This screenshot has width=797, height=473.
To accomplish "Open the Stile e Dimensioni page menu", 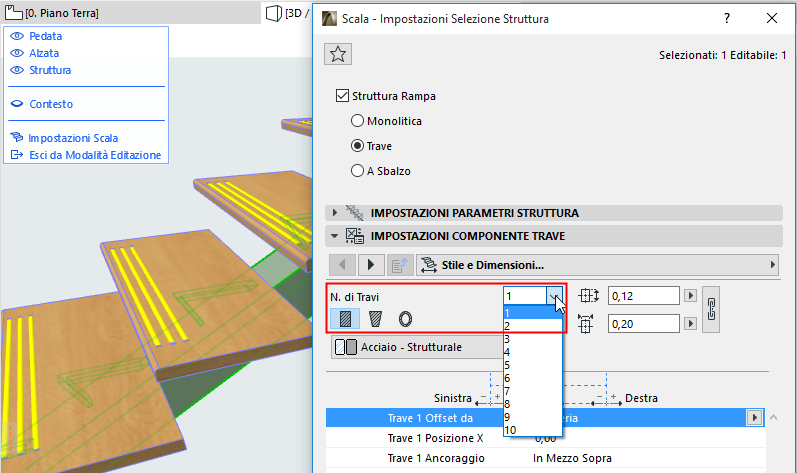I will [597, 265].
